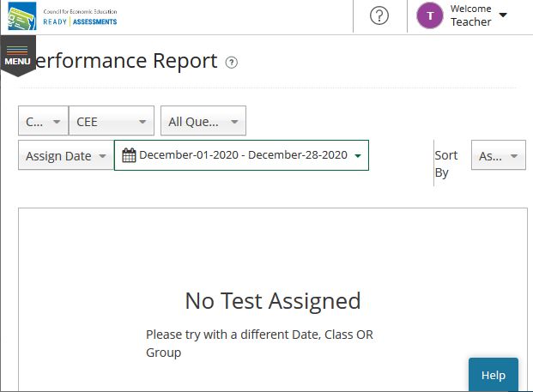The width and height of the screenshot is (533, 392).
Task: Expand the Welcome Teacher account arrow
Action: pyautogui.click(x=503, y=15)
